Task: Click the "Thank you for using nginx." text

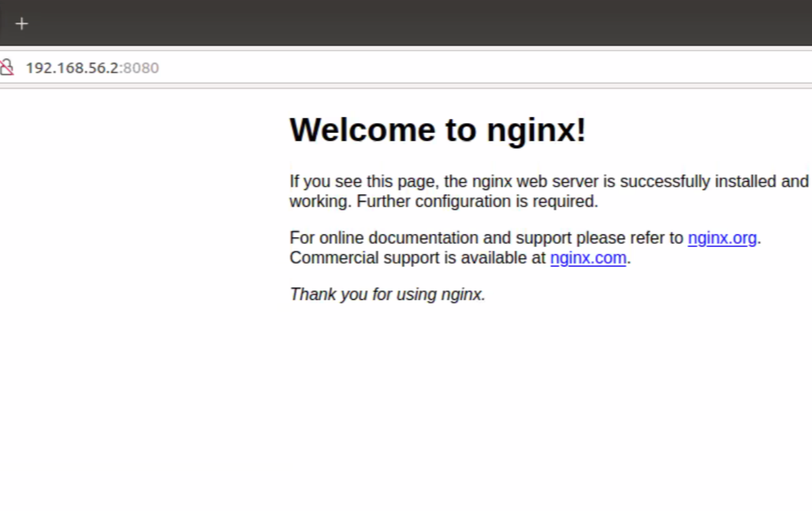Action: pyautogui.click(x=388, y=294)
